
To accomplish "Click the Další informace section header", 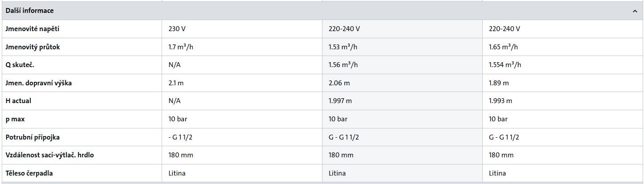I will coord(29,11).
